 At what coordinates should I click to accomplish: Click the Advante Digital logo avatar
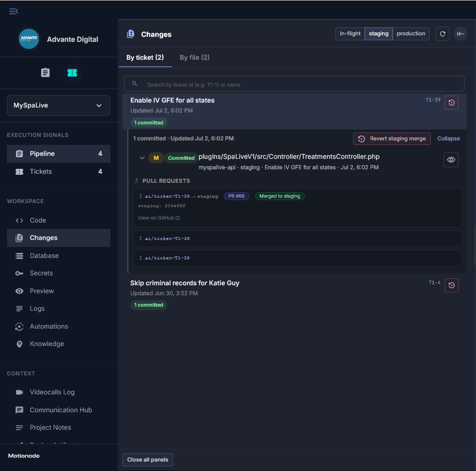tap(29, 39)
